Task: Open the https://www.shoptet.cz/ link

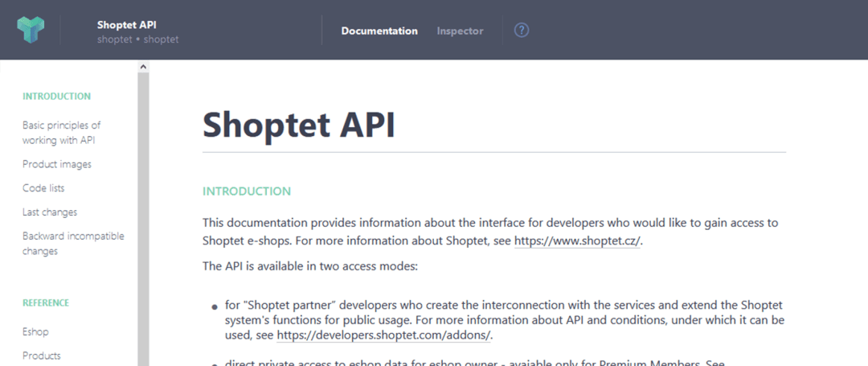Action: 577,241
